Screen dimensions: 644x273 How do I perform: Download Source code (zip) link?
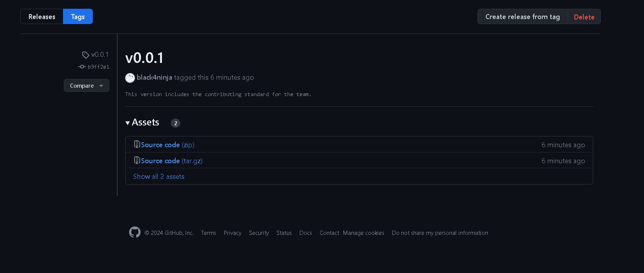point(167,145)
